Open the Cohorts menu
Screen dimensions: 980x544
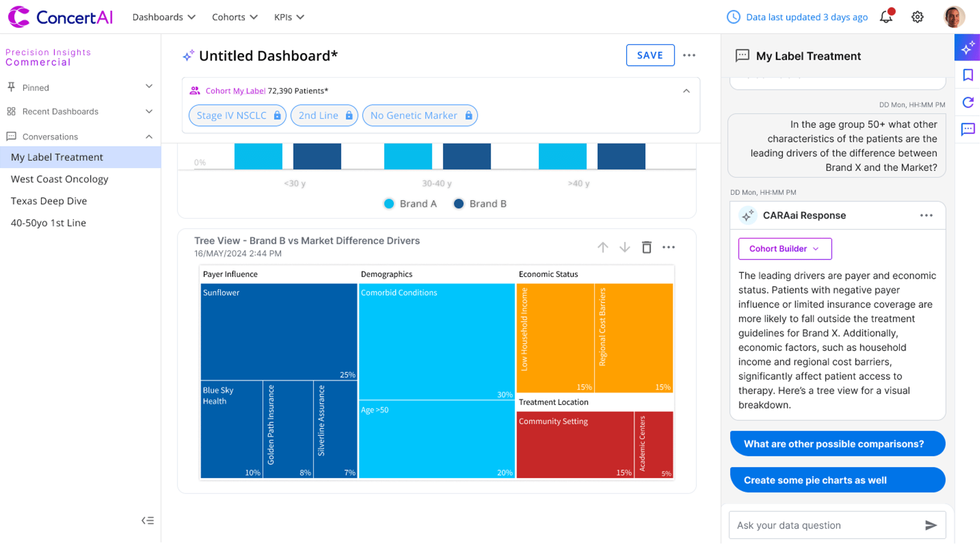pyautogui.click(x=234, y=17)
